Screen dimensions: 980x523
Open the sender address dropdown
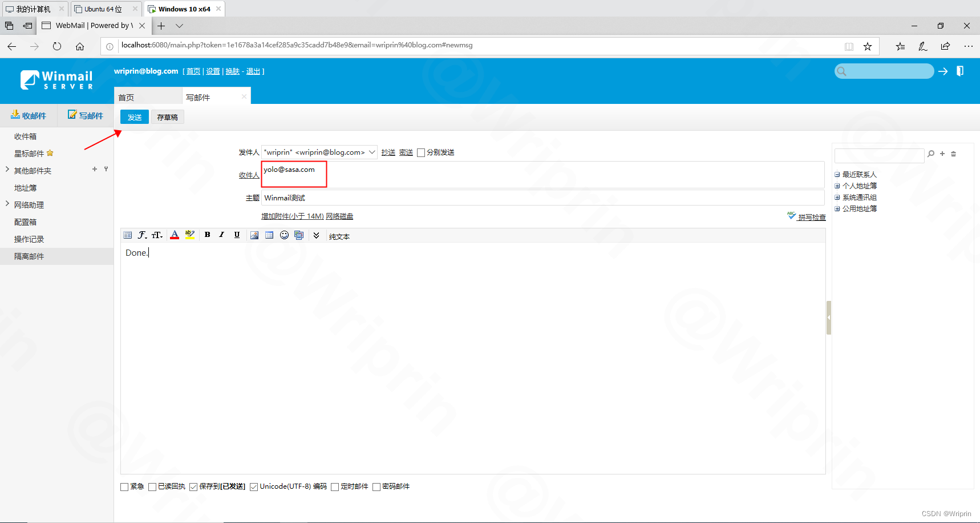pyautogui.click(x=319, y=152)
